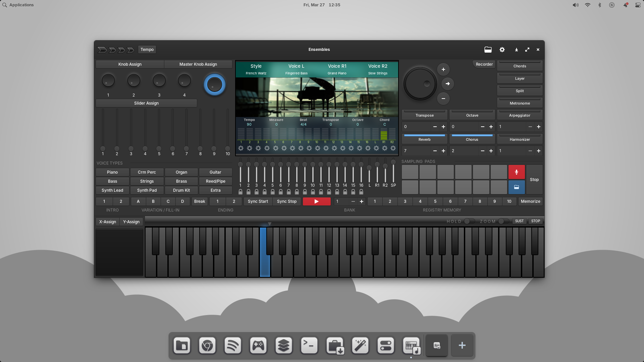The height and width of the screenshot is (362, 644).
Task: Click the Sync Start button
Action: [x=258, y=201]
